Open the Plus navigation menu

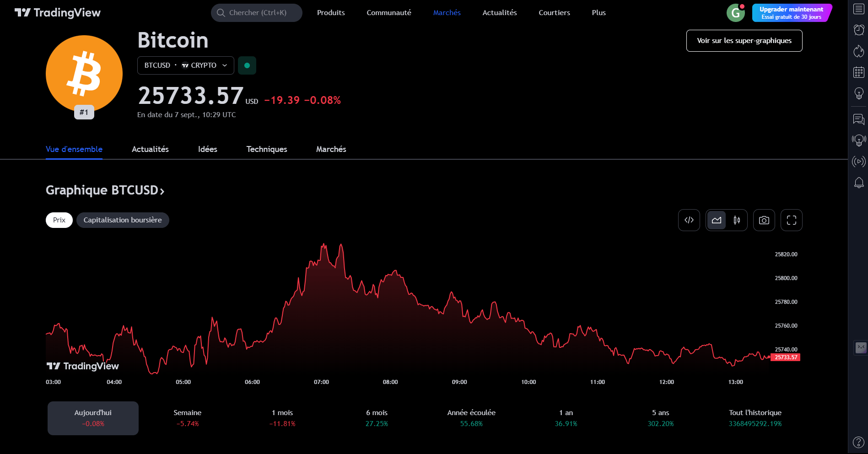pyautogui.click(x=598, y=13)
